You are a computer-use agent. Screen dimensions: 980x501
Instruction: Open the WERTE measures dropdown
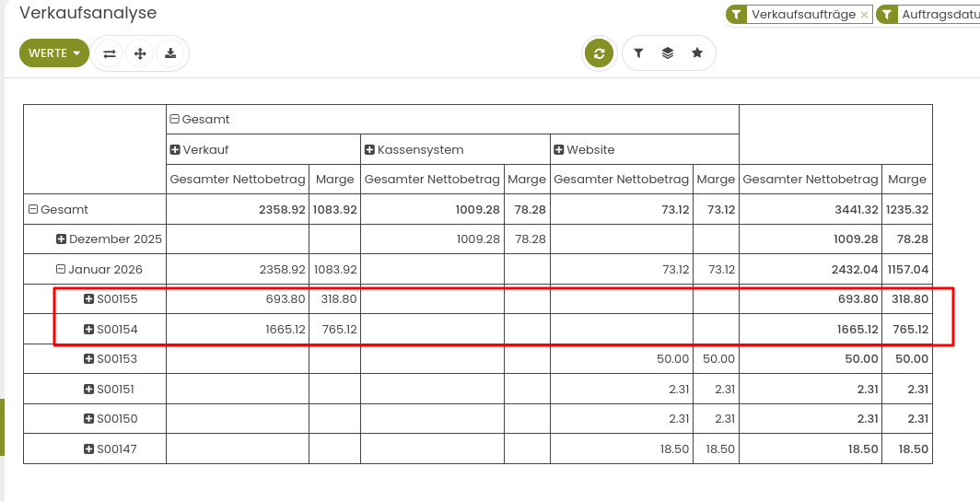(x=54, y=53)
